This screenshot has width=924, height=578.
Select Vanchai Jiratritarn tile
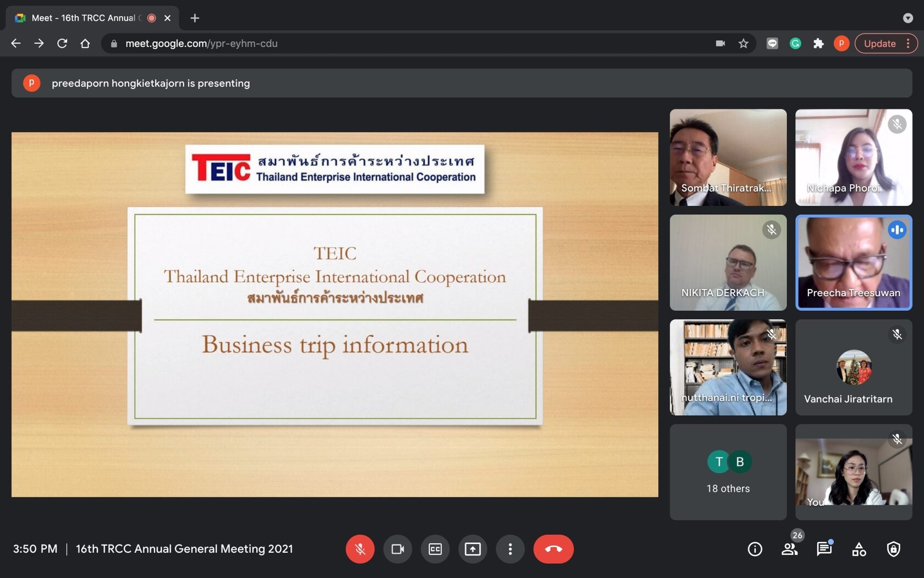tap(854, 367)
